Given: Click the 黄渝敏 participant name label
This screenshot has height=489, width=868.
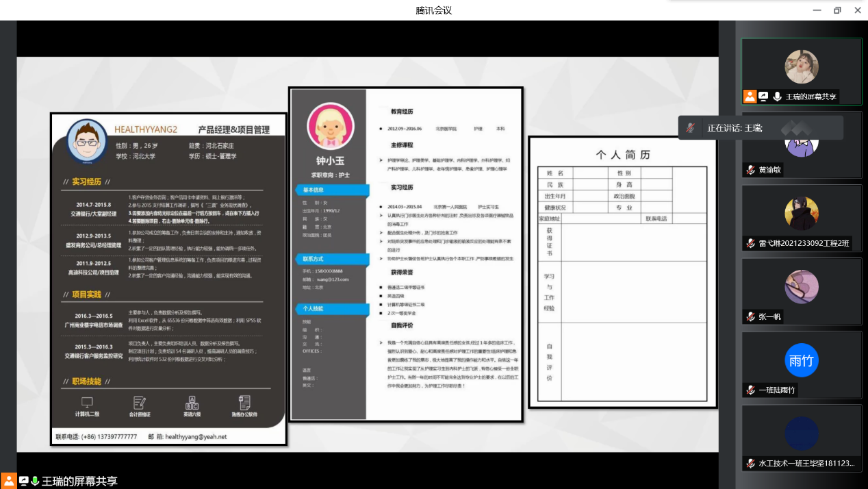Looking at the screenshot, I should (x=769, y=170).
